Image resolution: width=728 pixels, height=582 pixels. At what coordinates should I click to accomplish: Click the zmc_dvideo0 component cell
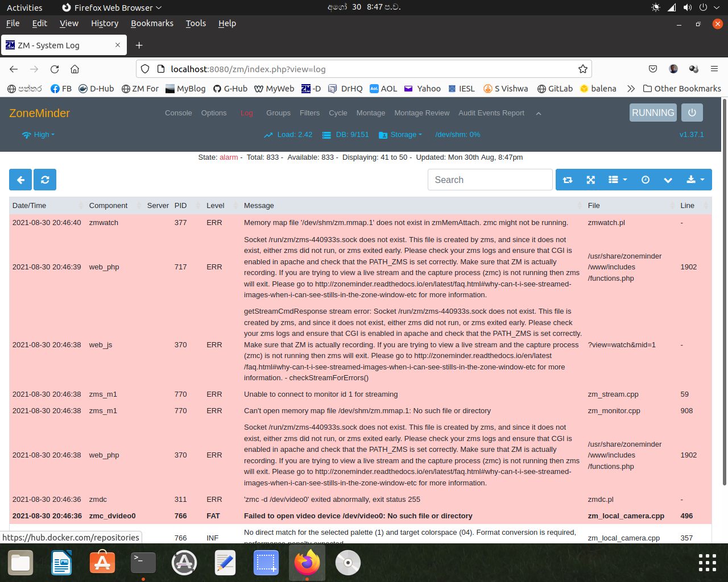[x=113, y=516]
